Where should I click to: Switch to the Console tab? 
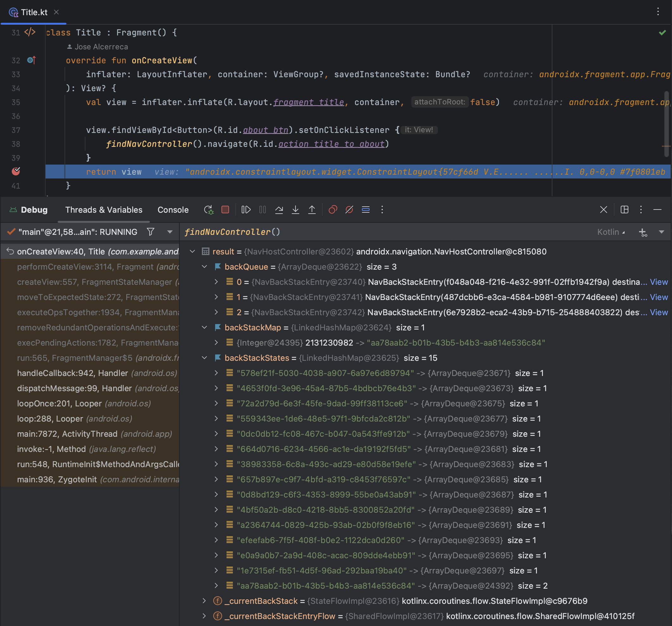(x=173, y=210)
